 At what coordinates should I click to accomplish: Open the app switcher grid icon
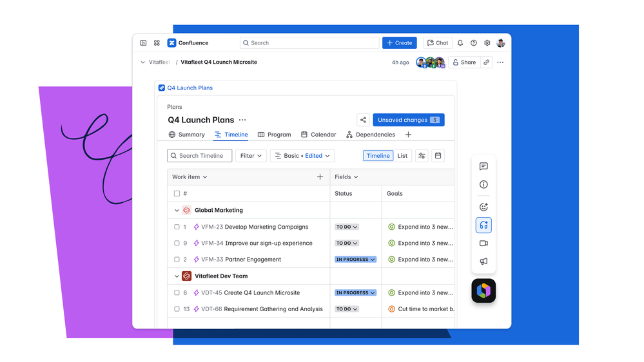click(x=157, y=43)
